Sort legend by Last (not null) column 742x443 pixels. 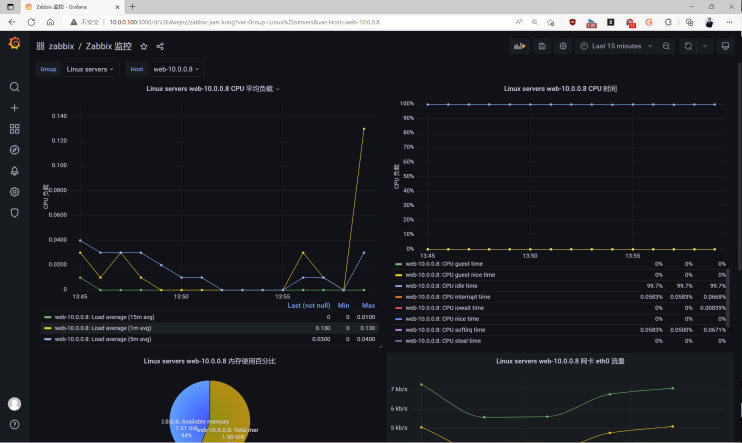coord(309,306)
